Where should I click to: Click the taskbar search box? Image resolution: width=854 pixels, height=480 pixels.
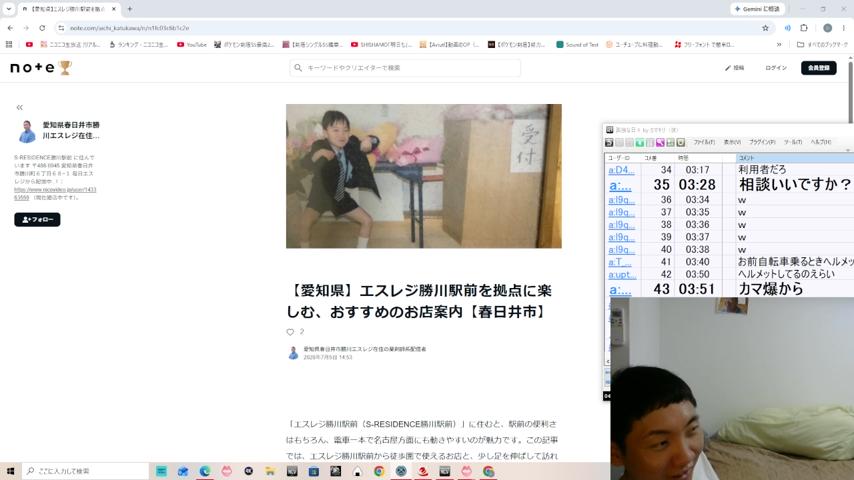(x=86, y=471)
